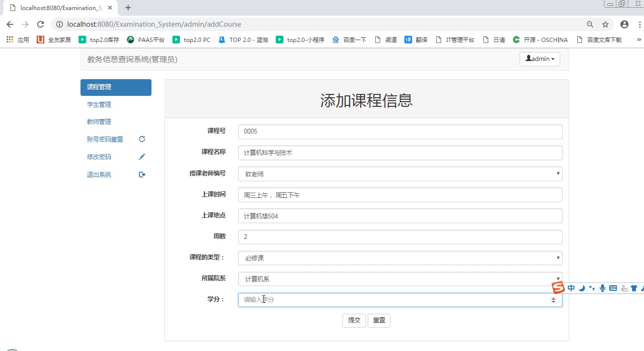Submit the form with 提交
This screenshot has width=644, height=351.
tap(354, 320)
